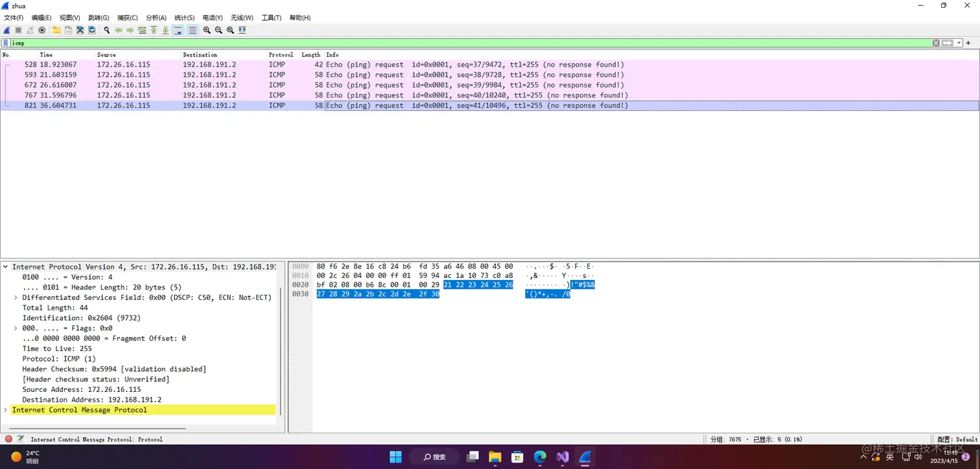The width and height of the screenshot is (980, 469).
Task: Open capture options round icon
Action: (x=42, y=30)
